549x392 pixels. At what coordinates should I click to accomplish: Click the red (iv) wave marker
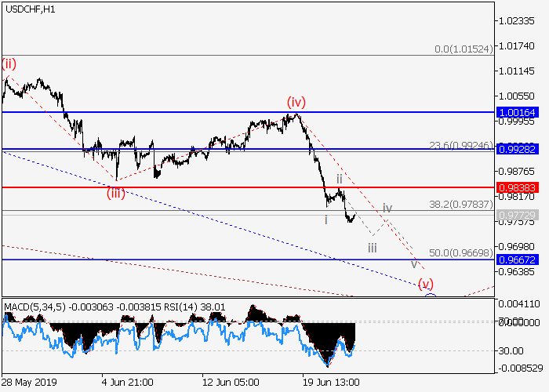pyautogui.click(x=296, y=102)
